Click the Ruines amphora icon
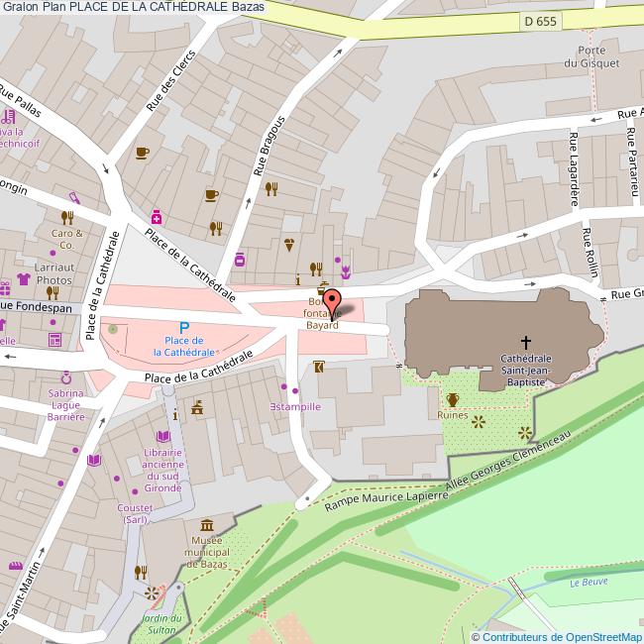Viewport: 644px width, 644px height. click(x=453, y=399)
